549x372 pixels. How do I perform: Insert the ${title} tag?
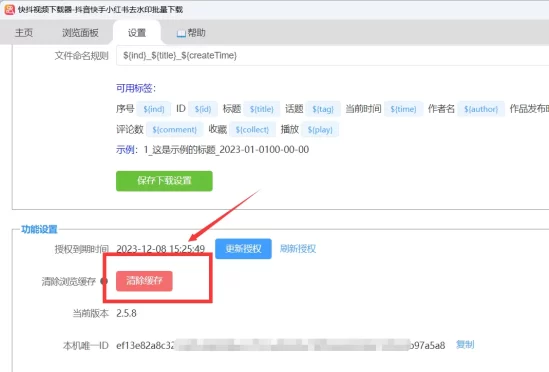pos(262,109)
